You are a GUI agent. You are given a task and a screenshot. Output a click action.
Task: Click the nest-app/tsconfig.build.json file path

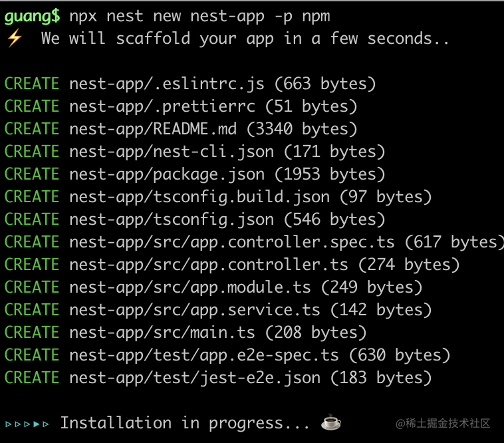[199, 197]
